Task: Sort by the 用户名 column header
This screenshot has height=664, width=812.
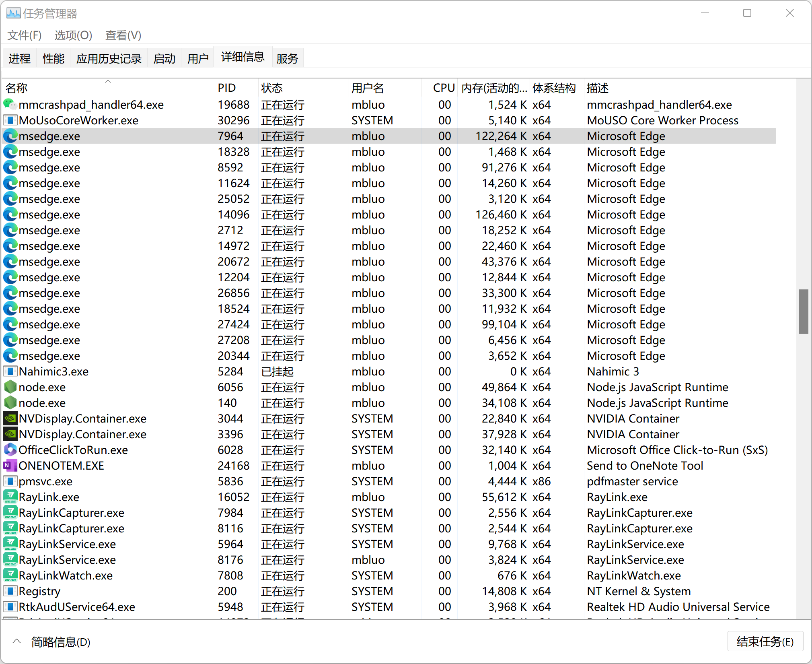Action: coord(384,88)
